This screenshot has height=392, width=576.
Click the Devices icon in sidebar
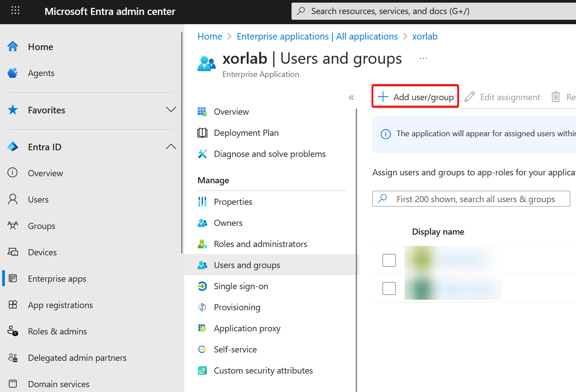[13, 252]
